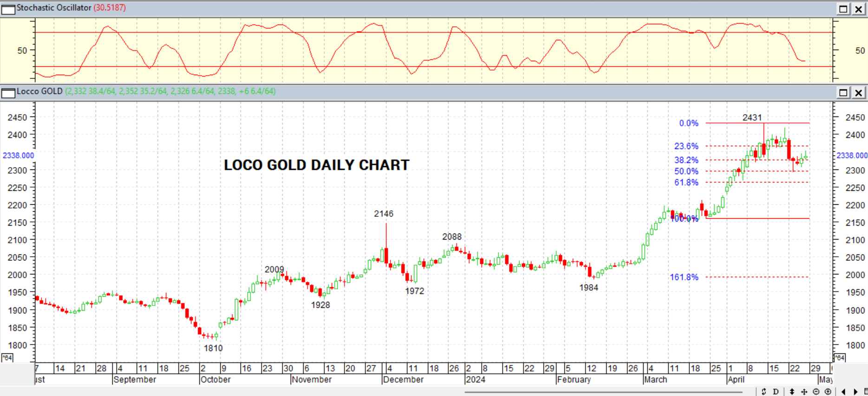Maximize the Locco GOLD price pane
The width and height of the screenshot is (868, 396).
click(x=843, y=92)
